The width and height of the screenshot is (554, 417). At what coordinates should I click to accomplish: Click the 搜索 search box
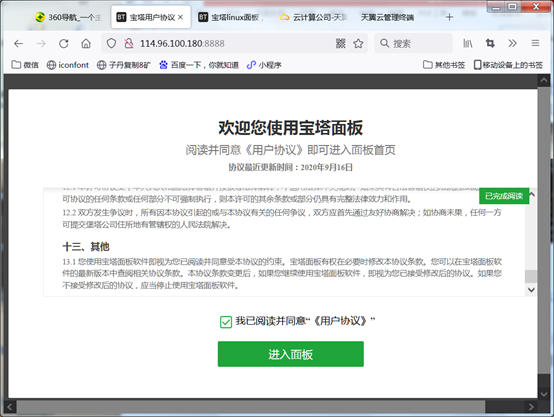(413, 43)
